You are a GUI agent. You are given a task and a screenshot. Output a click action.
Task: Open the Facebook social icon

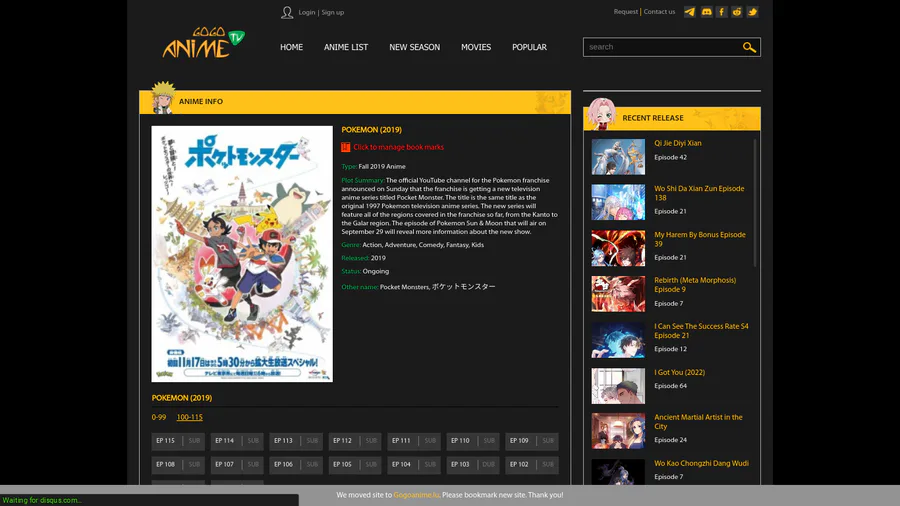721,11
